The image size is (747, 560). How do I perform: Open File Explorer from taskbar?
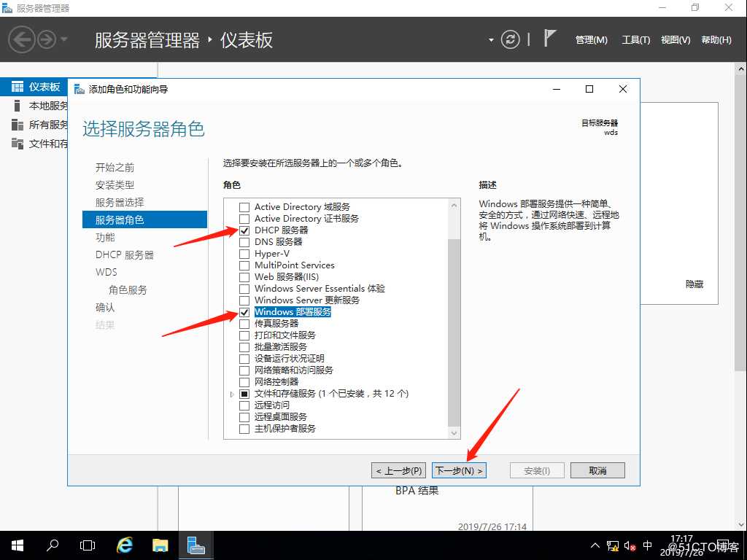pyautogui.click(x=160, y=545)
